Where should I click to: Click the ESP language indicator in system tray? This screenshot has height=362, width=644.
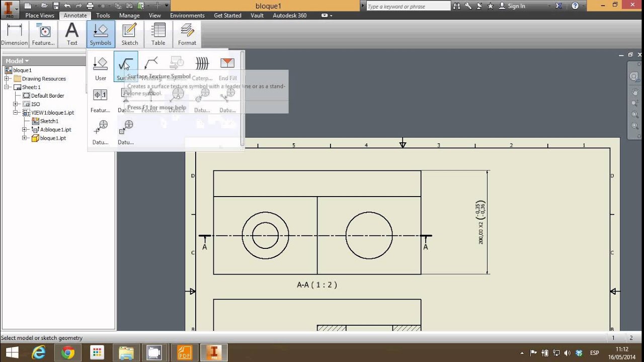tap(594, 353)
